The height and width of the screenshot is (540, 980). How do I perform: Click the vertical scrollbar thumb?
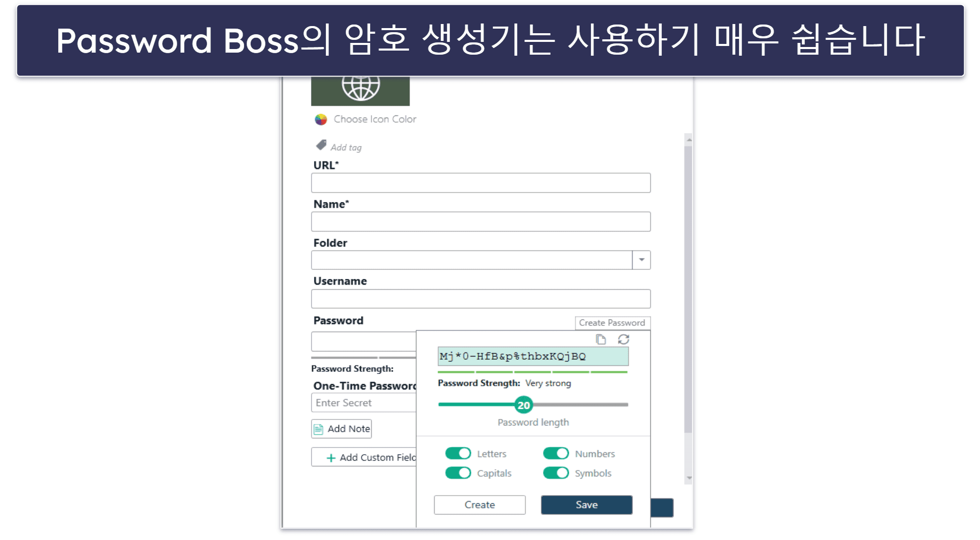point(688,289)
